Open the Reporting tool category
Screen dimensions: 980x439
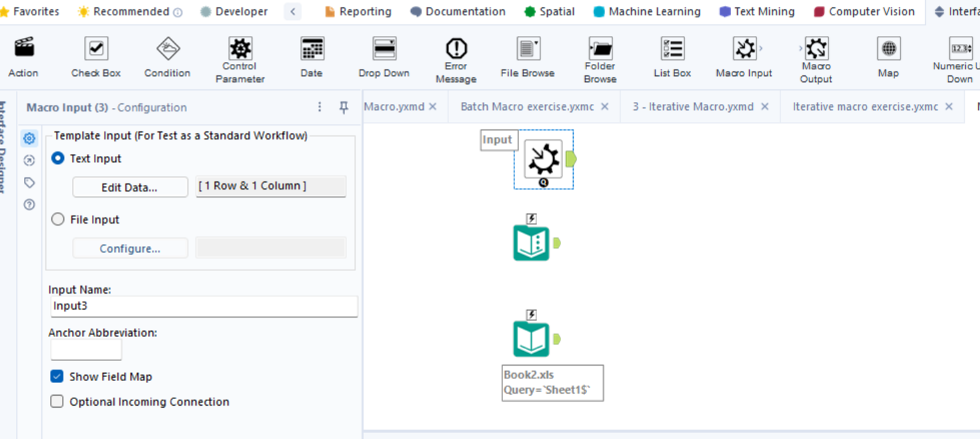coord(358,11)
